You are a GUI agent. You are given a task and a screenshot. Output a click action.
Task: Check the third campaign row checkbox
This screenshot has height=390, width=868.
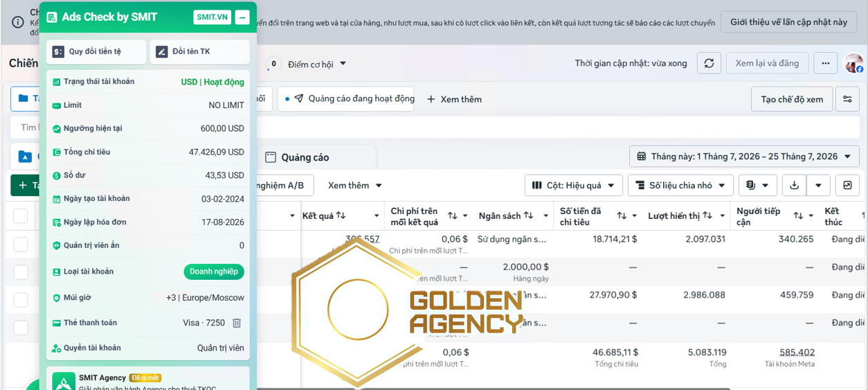(x=21, y=300)
